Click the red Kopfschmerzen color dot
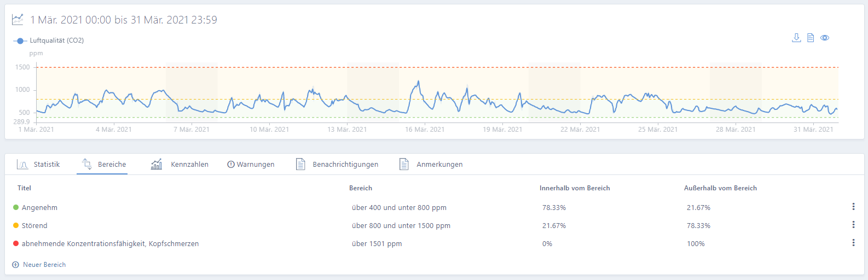This screenshot has height=280, width=868. point(16,243)
